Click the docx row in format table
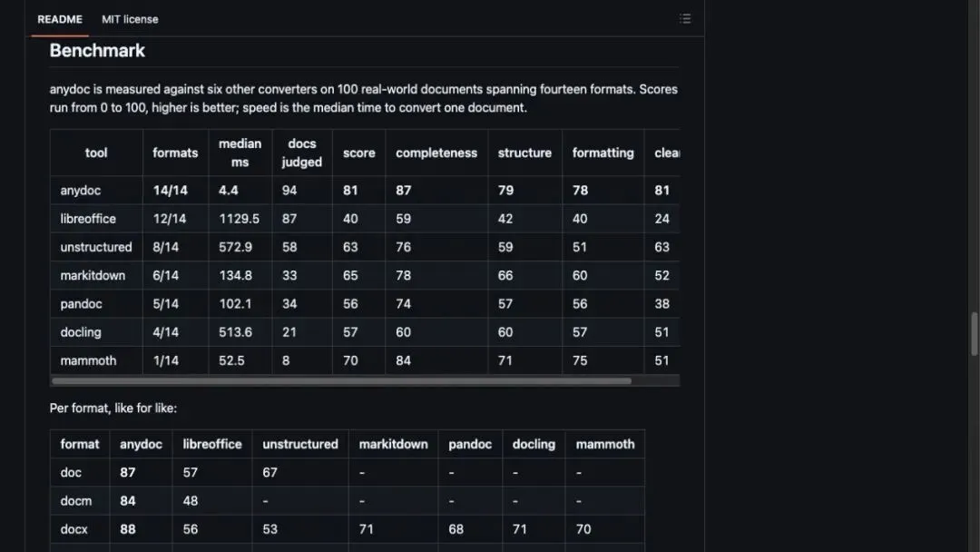Viewport: 980px width, 552px height. 348,529
